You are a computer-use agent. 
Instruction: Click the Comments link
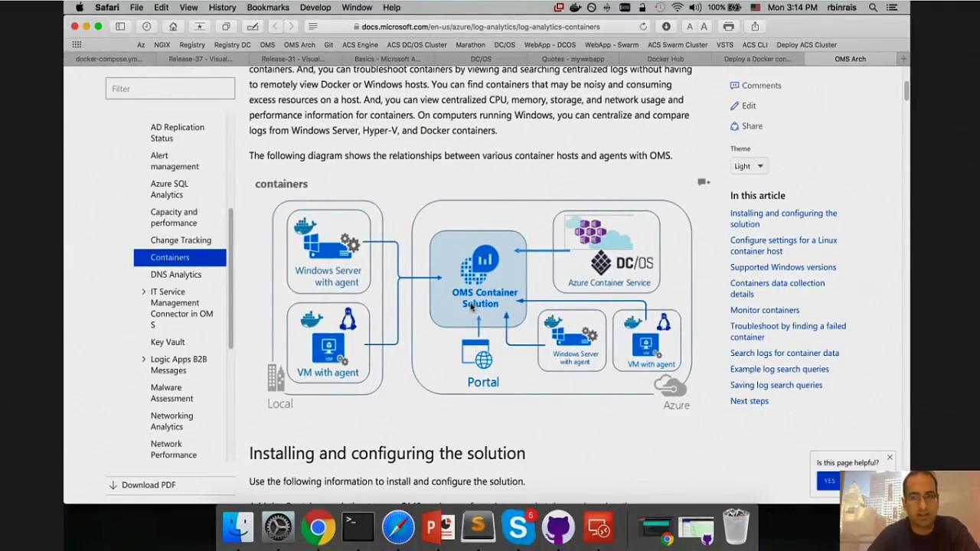pos(756,86)
